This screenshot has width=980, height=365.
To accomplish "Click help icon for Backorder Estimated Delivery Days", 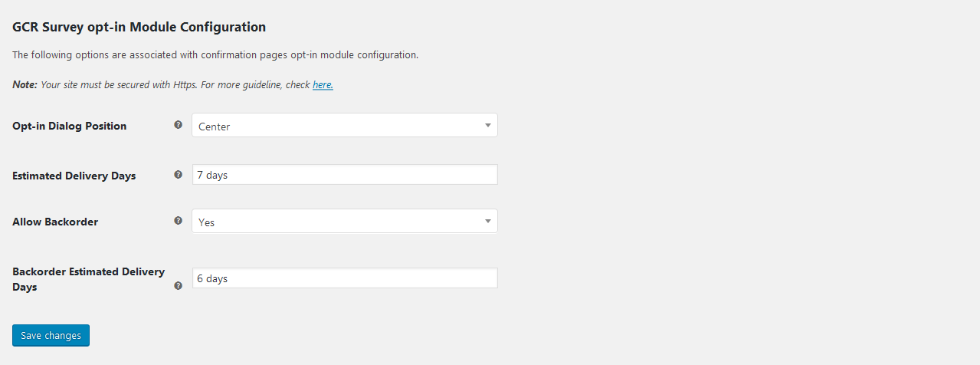I will point(178,285).
